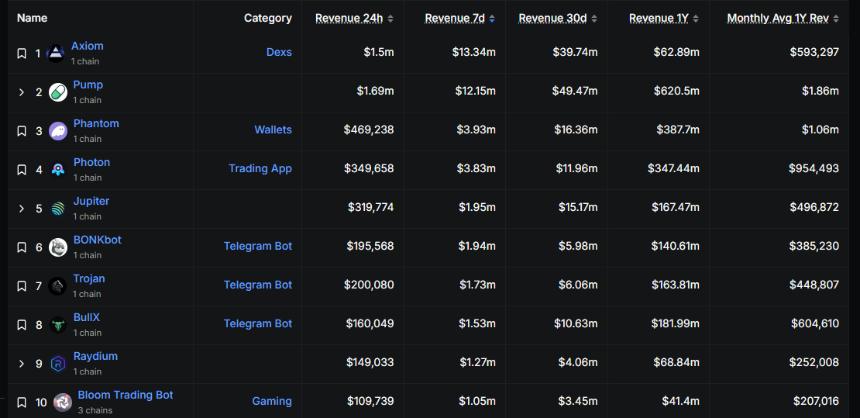Select BullX's $604,610 monthly average cell

[815, 324]
